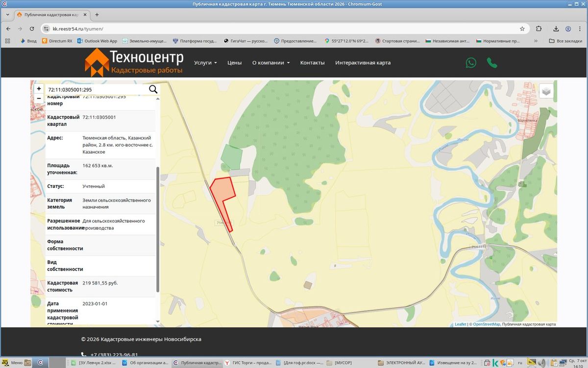Open the Меню start button in taskbar
This screenshot has height=368, width=588.
pos(12,363)
